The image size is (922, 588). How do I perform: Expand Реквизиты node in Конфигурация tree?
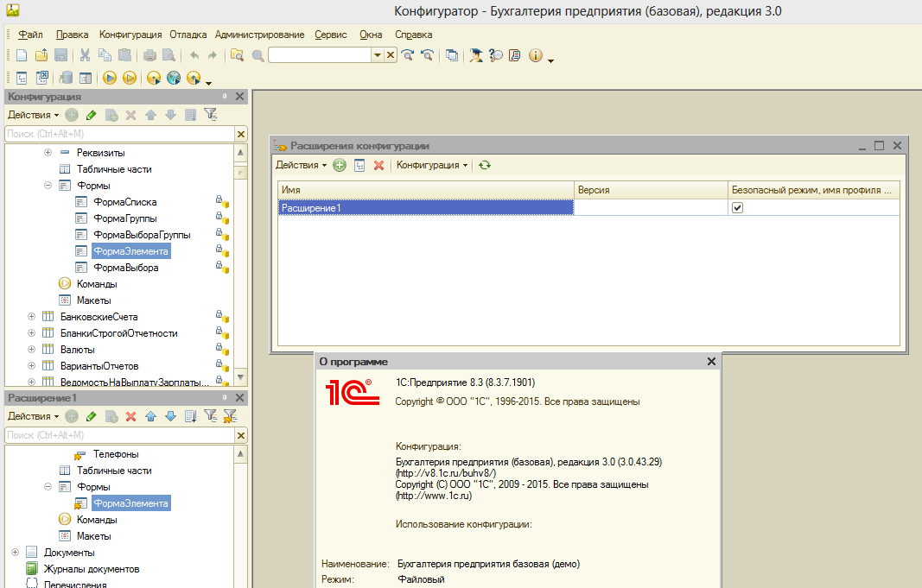point(48,153)
